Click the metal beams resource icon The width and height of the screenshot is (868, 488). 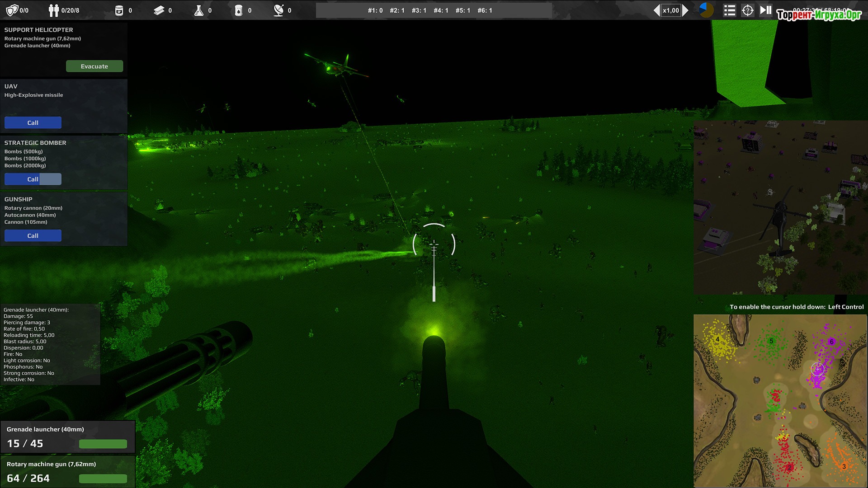click(159, 10)
